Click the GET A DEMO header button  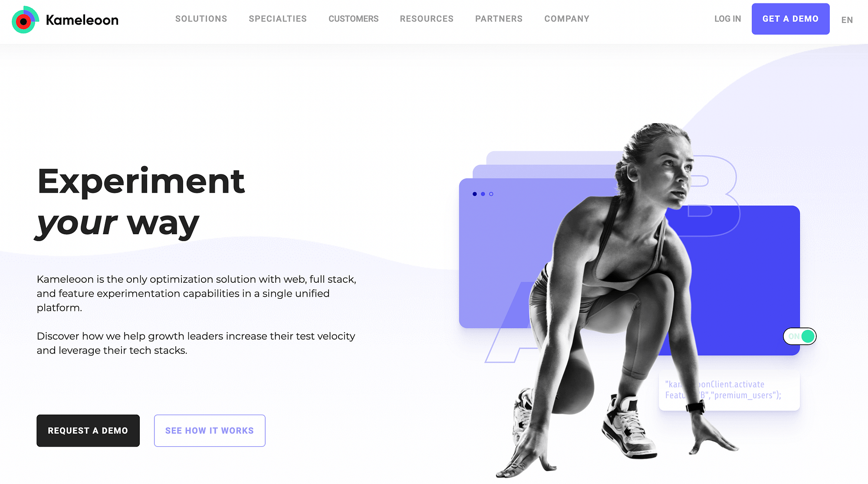pos(790,19)
